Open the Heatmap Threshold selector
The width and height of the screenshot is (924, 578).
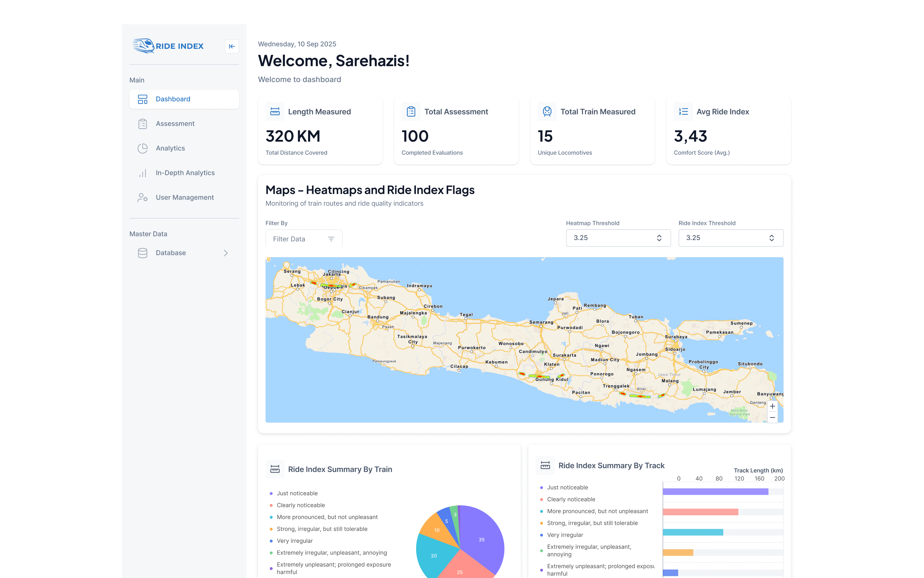(618, 238)
